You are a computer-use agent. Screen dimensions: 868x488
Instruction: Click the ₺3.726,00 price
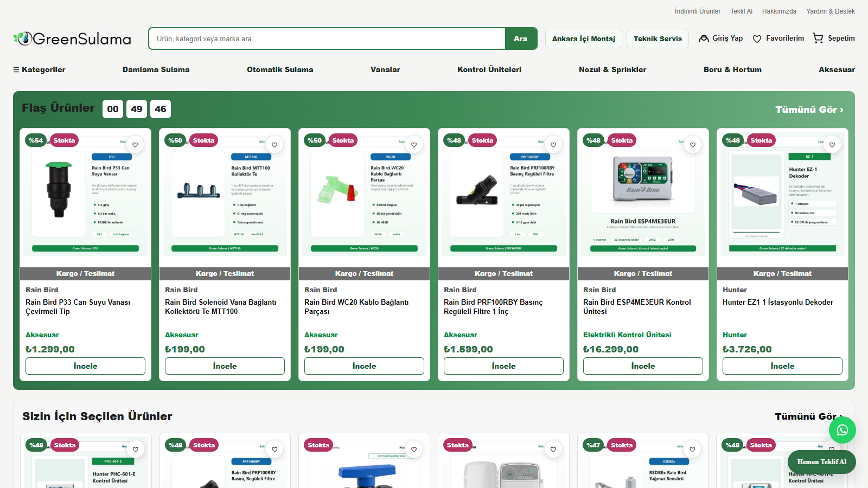coord(747,349)
